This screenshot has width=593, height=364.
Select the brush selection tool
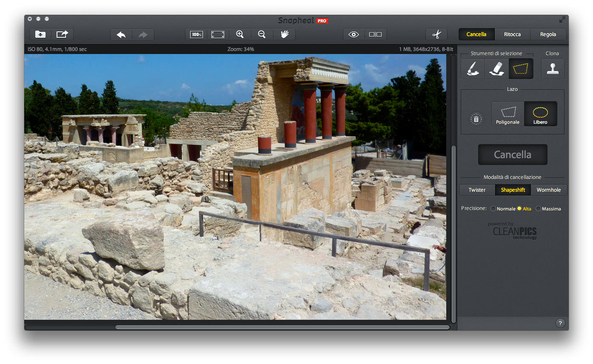(x=473, y=68)
